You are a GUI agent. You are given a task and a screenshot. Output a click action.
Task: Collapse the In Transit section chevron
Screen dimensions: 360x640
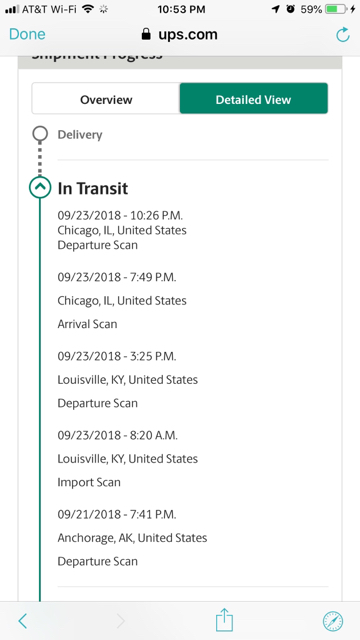[x=40, y=187]
